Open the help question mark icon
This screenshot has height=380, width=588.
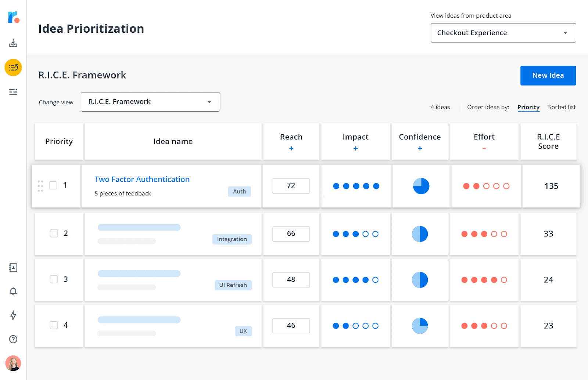click(13, 339)
